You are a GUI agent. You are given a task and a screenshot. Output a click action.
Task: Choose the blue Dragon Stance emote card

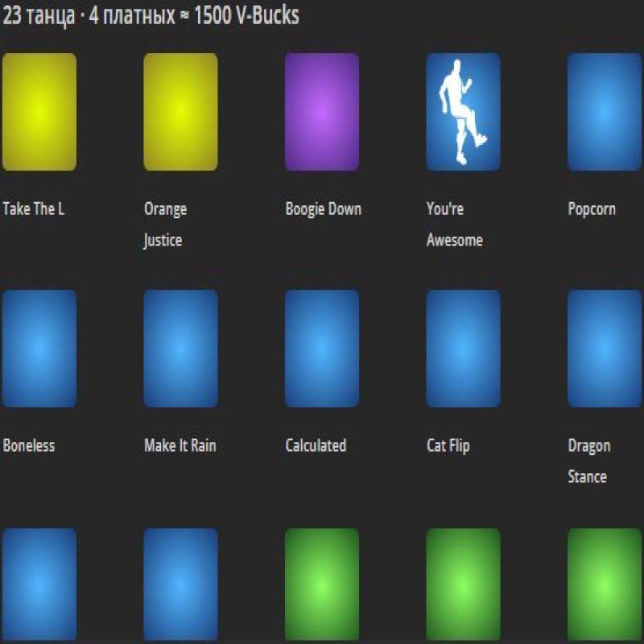(x=605, y=349)
